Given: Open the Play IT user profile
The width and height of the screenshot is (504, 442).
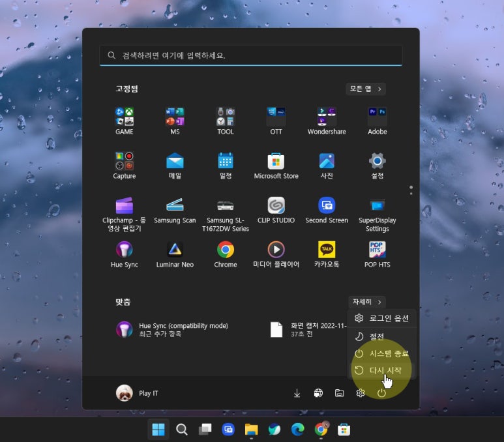Looking at the screenshot, I should click(138, 393).
